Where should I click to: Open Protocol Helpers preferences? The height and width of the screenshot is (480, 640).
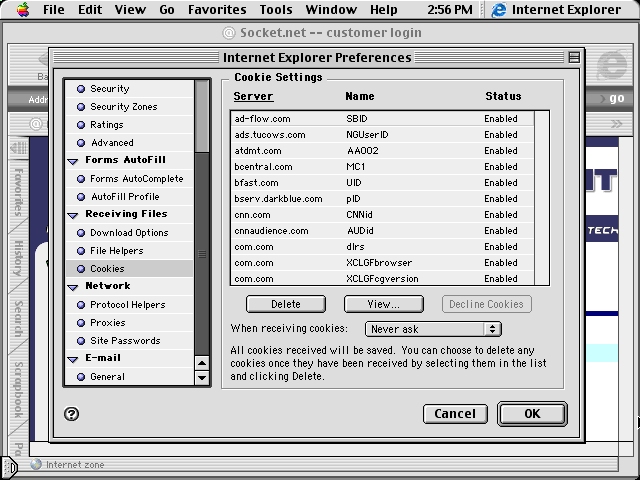click(x=127, y=304)
